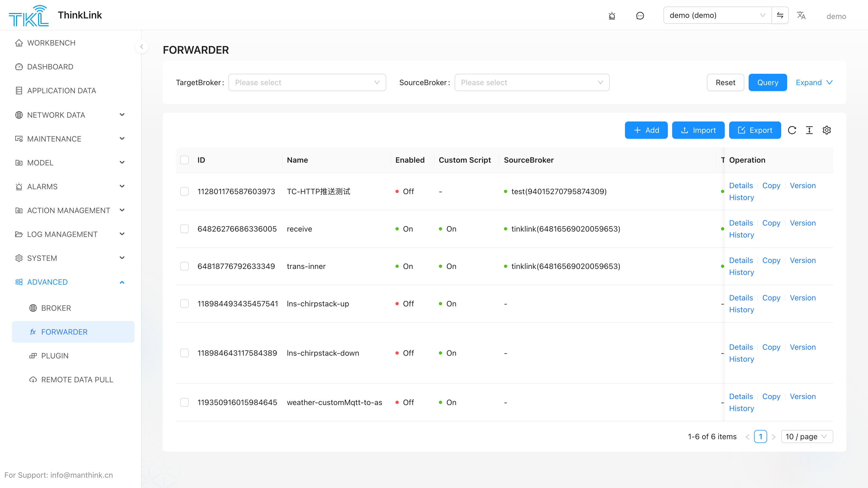Select the FORWARDER submenu item
The width and height of the screenshot is (868, 488).
tap(73, 332)
